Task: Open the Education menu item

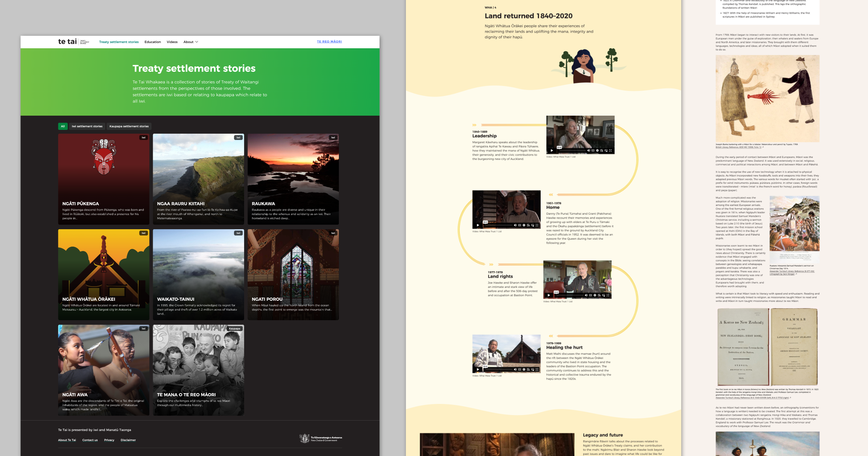Action: (152, 42)
